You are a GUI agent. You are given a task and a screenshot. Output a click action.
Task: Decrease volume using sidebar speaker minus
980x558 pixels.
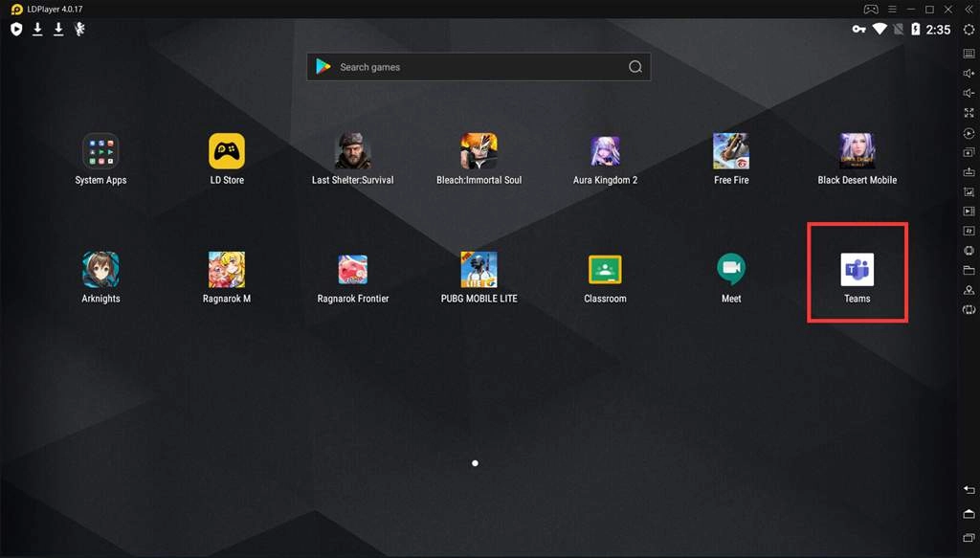click(969, 93)
